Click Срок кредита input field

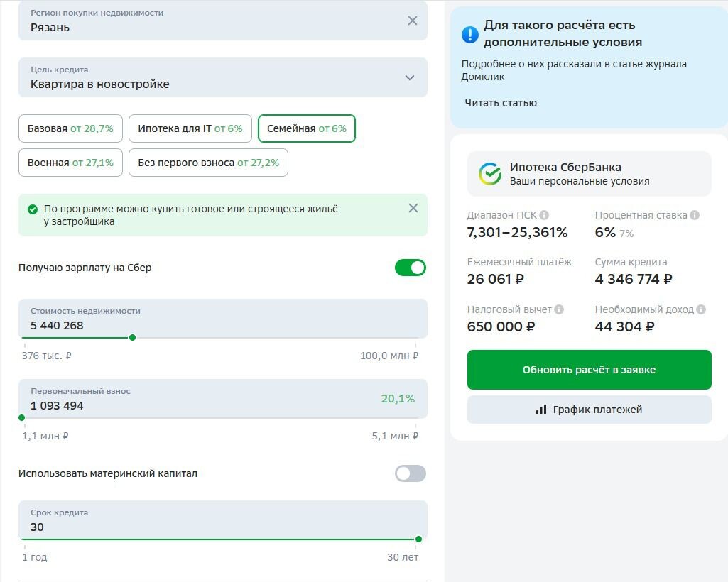[x=223, y=520]
